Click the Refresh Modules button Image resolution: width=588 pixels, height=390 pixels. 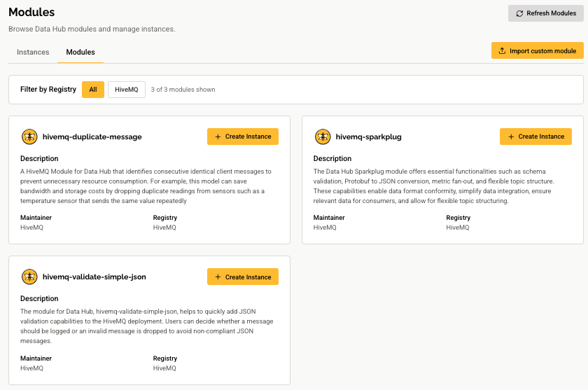click(x=545, y=13)
